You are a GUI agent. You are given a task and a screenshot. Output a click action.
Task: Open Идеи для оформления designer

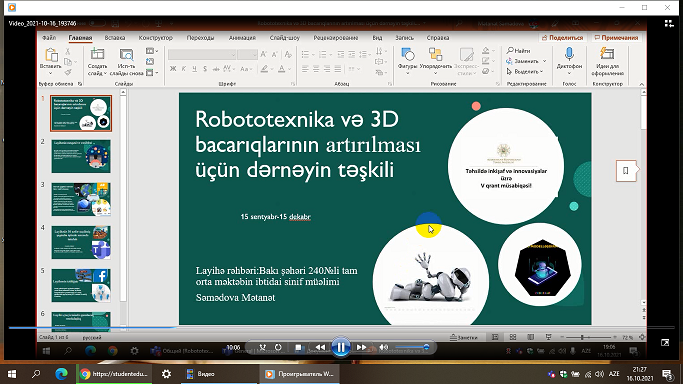[607, 61]
